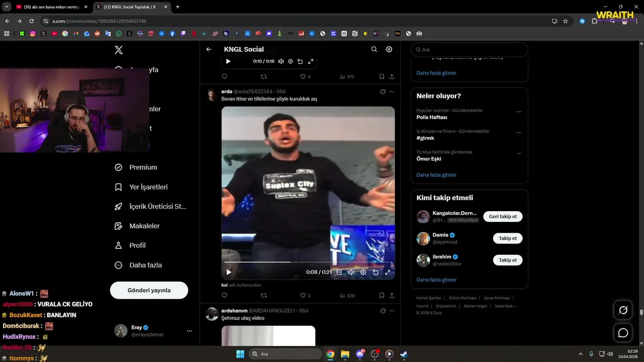The height and width of the screenshot is (362, 644).
Task: Open options for Ömer Eşki trend
Action: [519, 153]
